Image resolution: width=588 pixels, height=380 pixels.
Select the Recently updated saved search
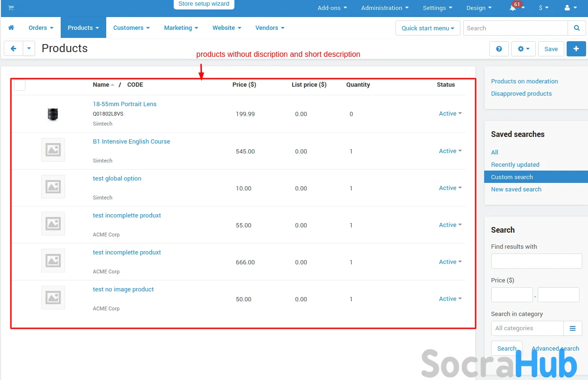515,165
